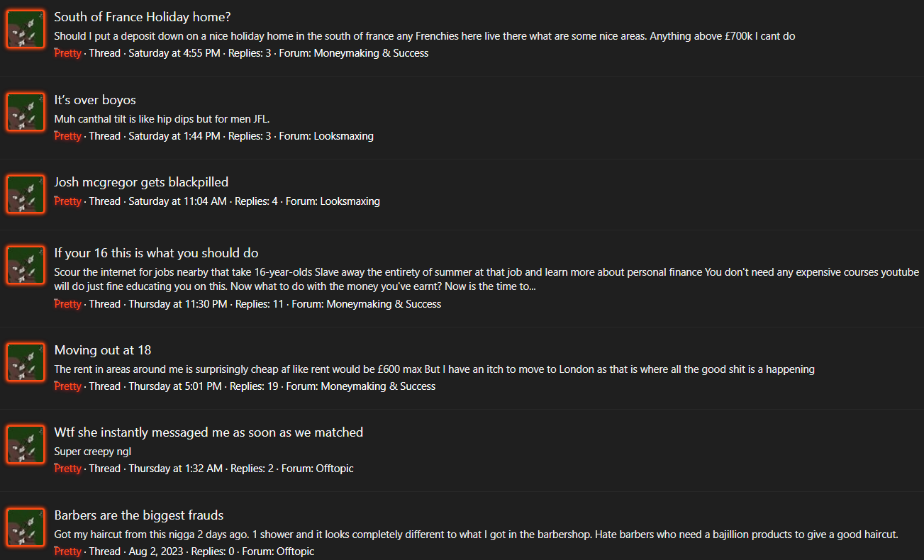
Task: Open avatar beside "Barbers are the biggest frauds"
Action: [26, 527]
